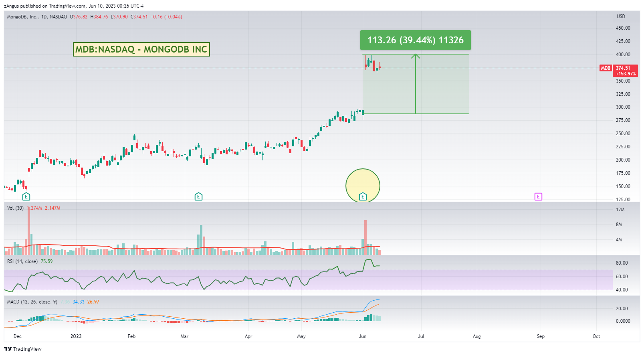Click the 250.00 price axis label
The image size is (644, 356).
point(623,133)
